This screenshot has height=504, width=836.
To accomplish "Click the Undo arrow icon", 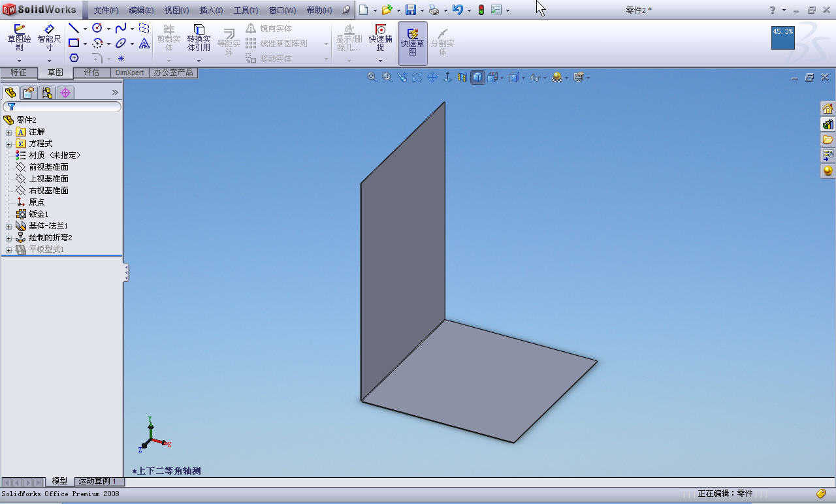I will tap(457, 10).
